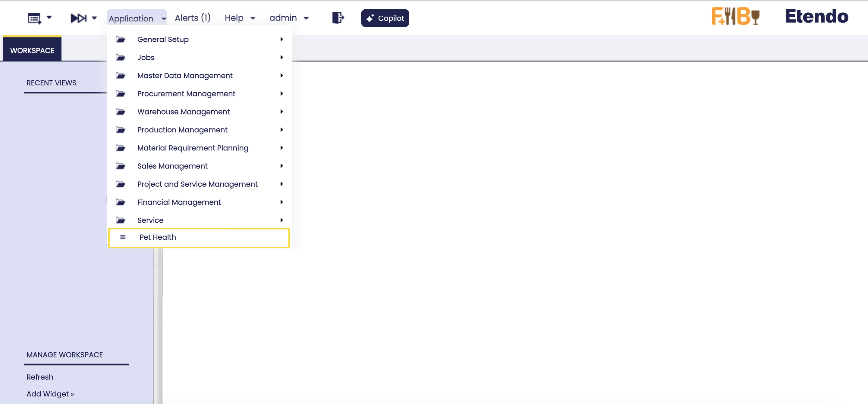Expand the arrow at the right of General Setup
This screenshot has height=404, width=868.
tap(282, 39)
